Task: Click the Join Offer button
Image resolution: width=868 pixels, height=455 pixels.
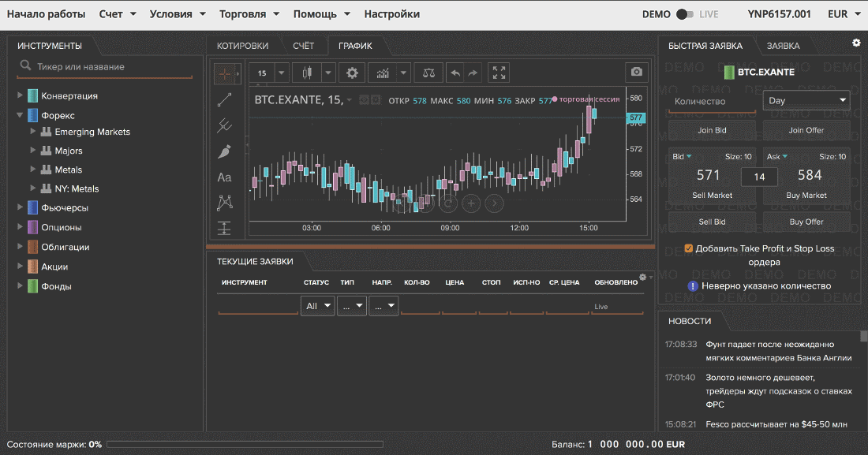Action: point(806,131)
